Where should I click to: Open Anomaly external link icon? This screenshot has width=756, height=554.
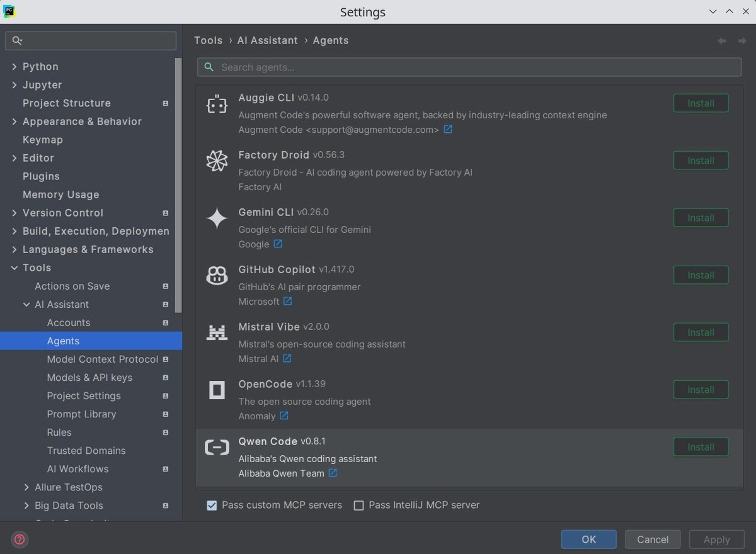tap(283, 415)
